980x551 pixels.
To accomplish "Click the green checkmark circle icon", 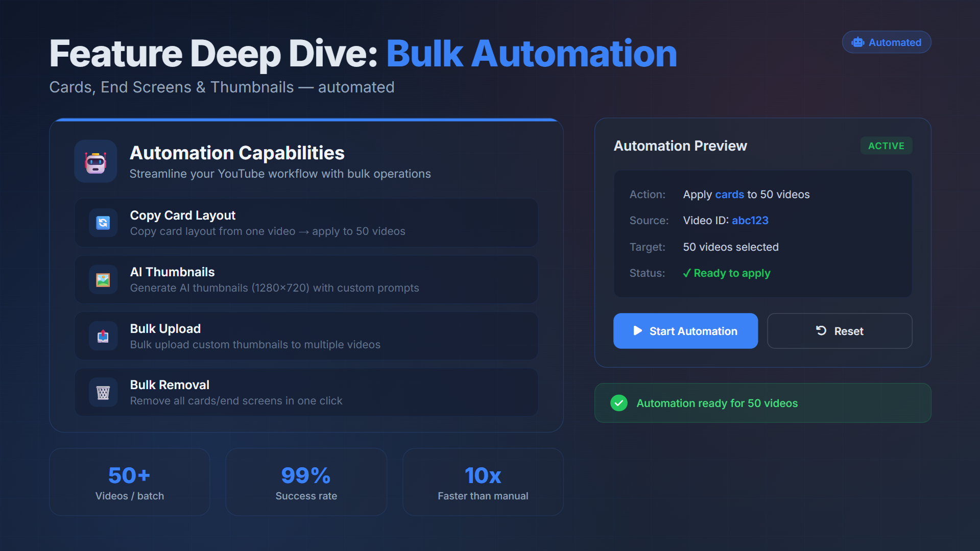I will [619, 403].
